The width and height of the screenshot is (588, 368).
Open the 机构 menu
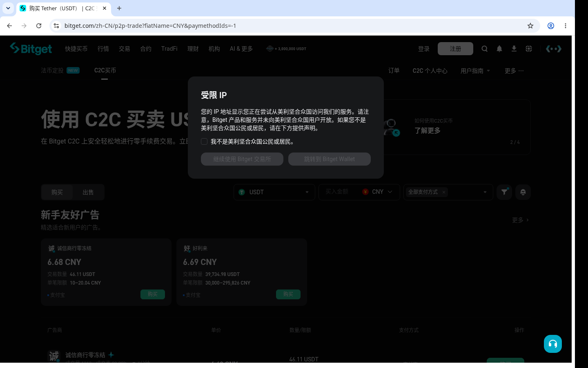pos(214,49)
